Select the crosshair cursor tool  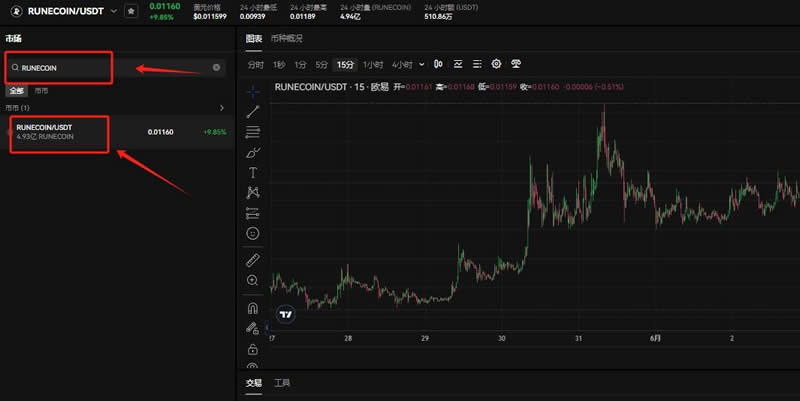pyautogui.click(x=253, y=92)
